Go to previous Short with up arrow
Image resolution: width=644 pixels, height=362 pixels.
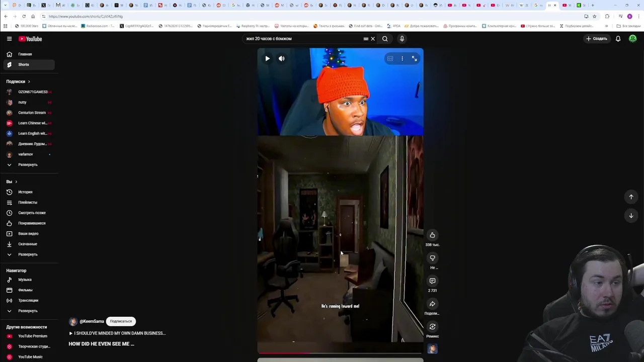[631, 197]
